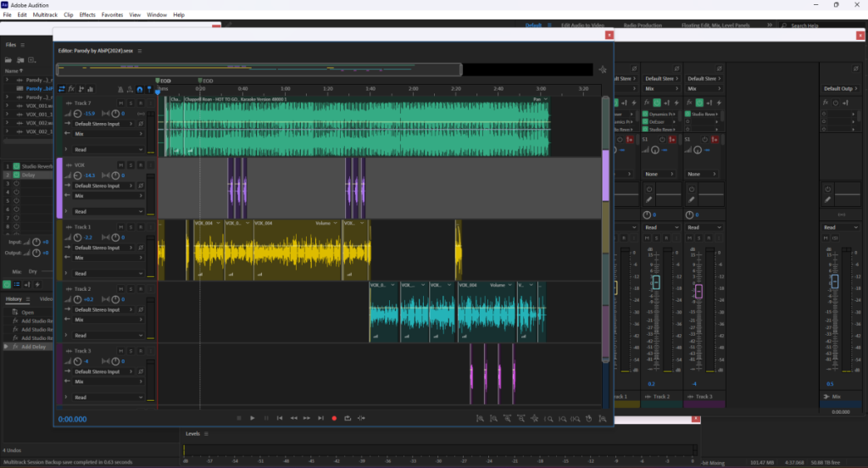Toggle Inputs/Outputs view button in editor toolbar
Screen dimensions: 868x468
click(x=61, y=89)
